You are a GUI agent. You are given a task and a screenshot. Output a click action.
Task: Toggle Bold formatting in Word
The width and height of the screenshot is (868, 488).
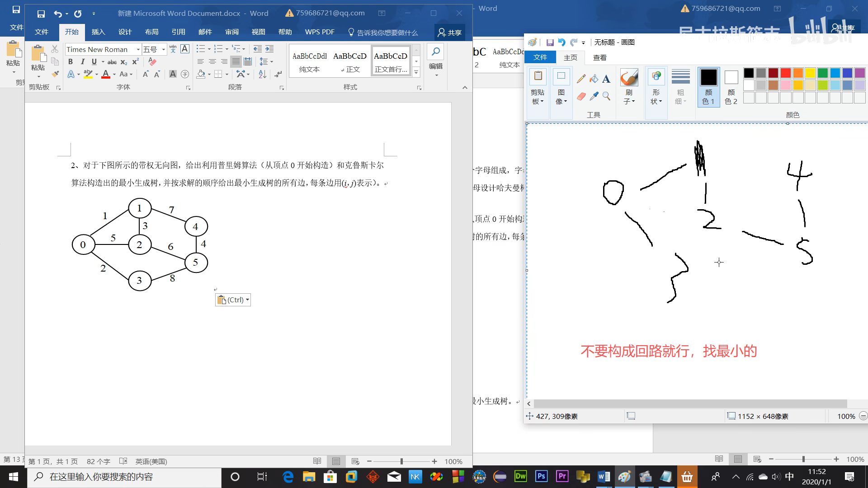71,62
